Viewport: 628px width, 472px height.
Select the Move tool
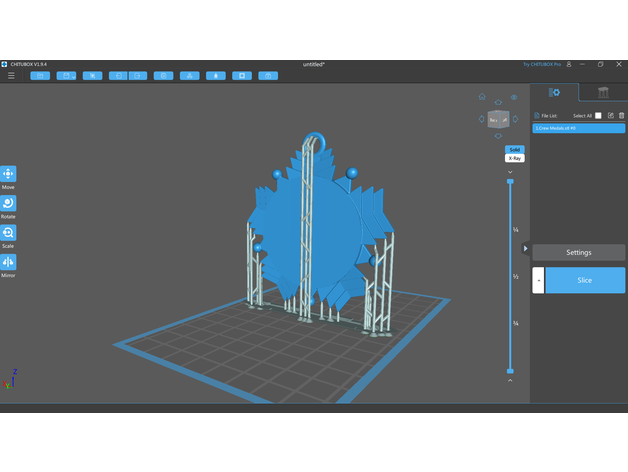pos(8,174)
